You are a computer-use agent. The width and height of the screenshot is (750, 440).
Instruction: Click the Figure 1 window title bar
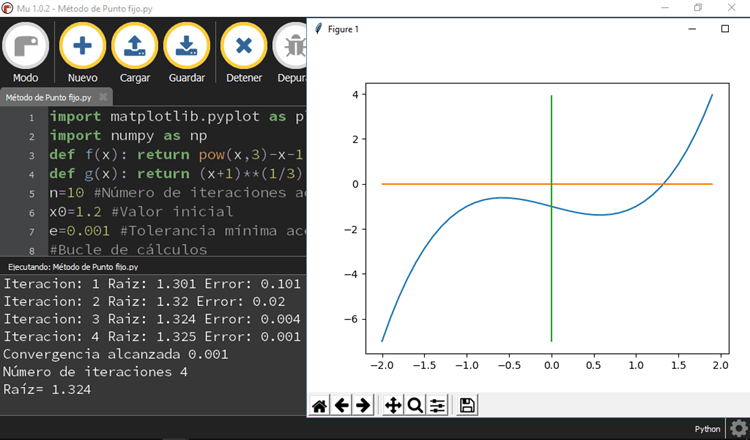tap(500, 29)
